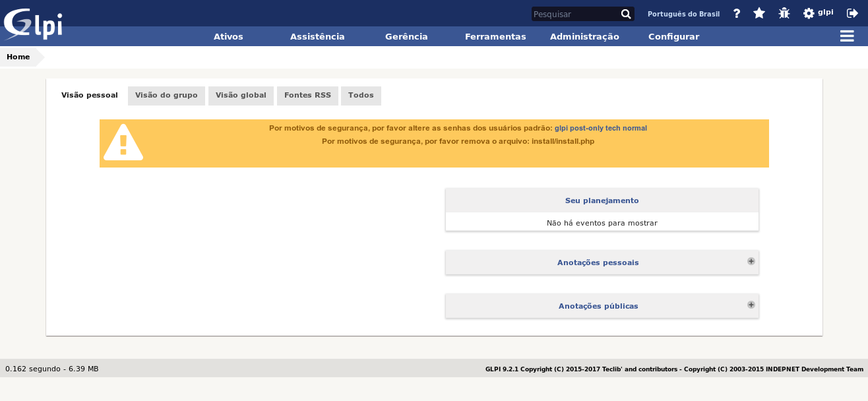Click the logout icon
Image resolution: width=868 pixels, height=401 pixels.
pos(853,13)
